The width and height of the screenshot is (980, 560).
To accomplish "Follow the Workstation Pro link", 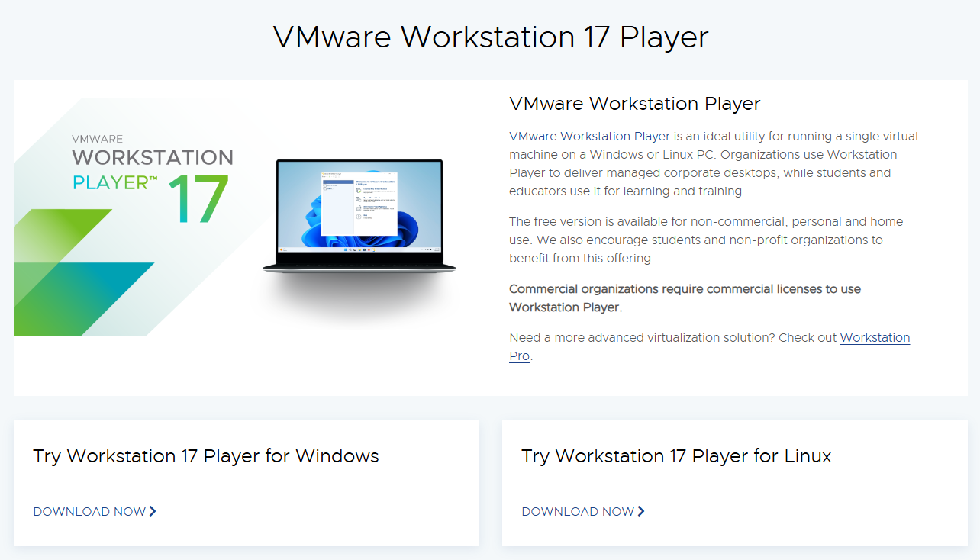I will [x=875, y=338].
